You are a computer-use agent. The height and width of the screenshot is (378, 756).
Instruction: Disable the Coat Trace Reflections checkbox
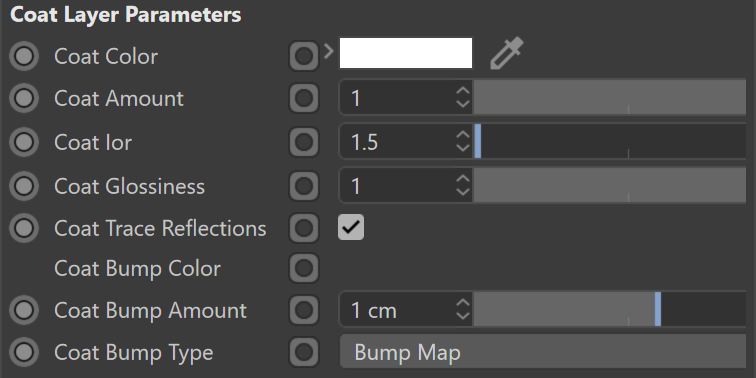(351, 227)
